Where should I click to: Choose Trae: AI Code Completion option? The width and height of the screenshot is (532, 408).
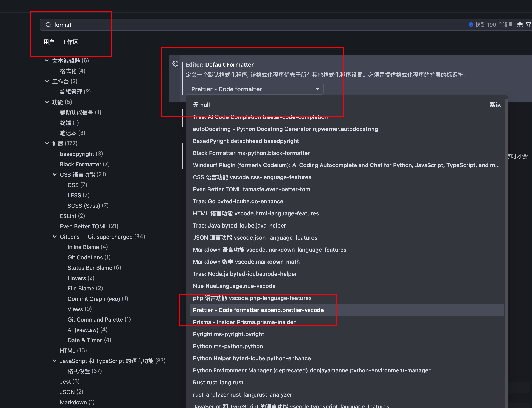pyautogui.click(x=347, y=117)
